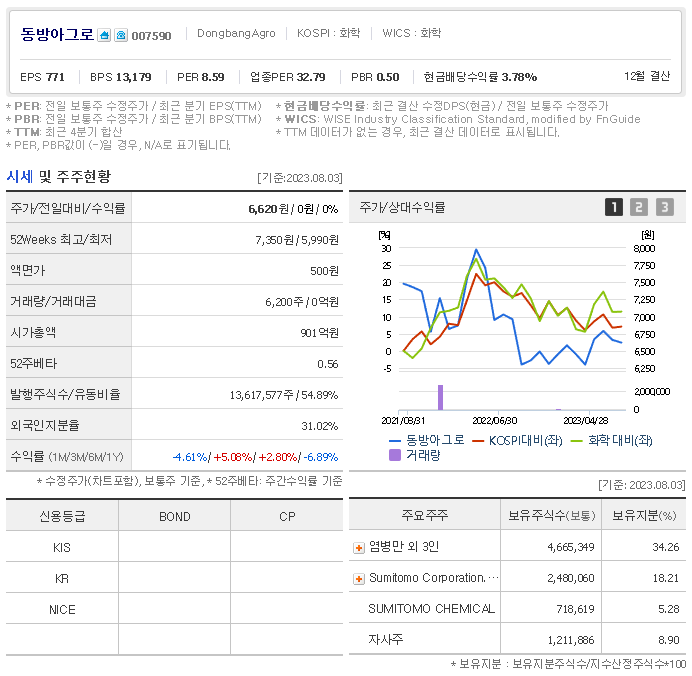Click the 2022/06/30 chart axis date
This screenshot has width=692, height=676.
[495, 421]
